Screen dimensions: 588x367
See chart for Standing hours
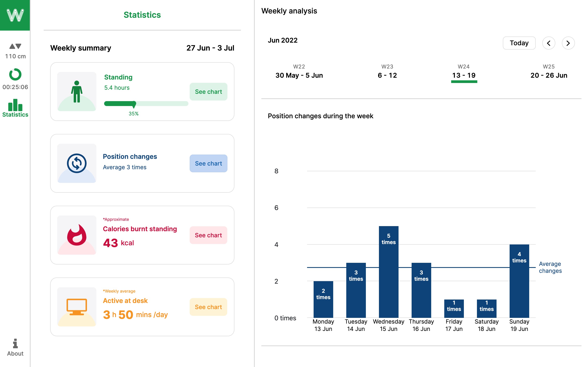208,92
